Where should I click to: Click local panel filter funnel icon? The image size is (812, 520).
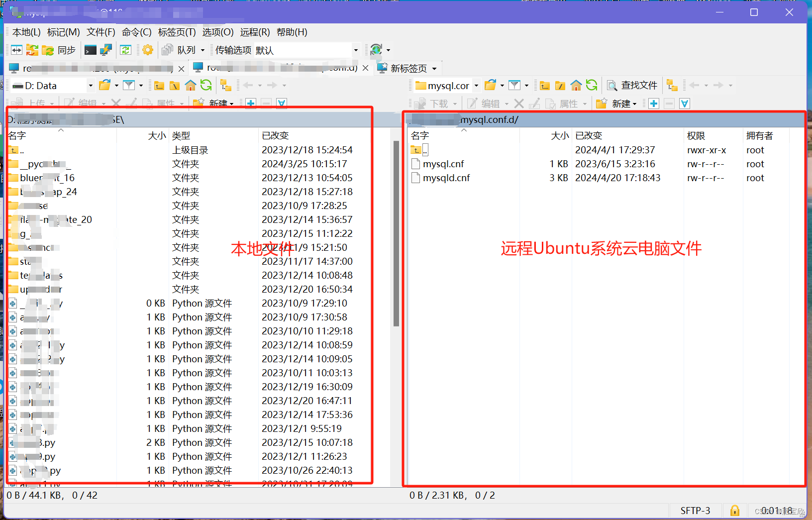coord(129,86)
